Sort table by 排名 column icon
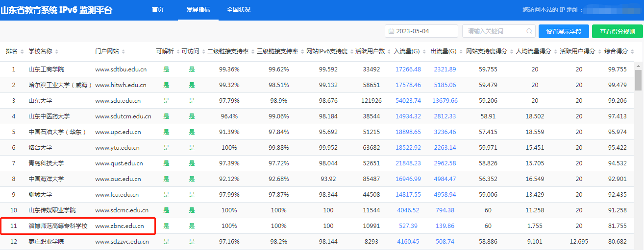The height and width of the screenshot is (250, 644). pyautogui.click(x=22, y=51)
